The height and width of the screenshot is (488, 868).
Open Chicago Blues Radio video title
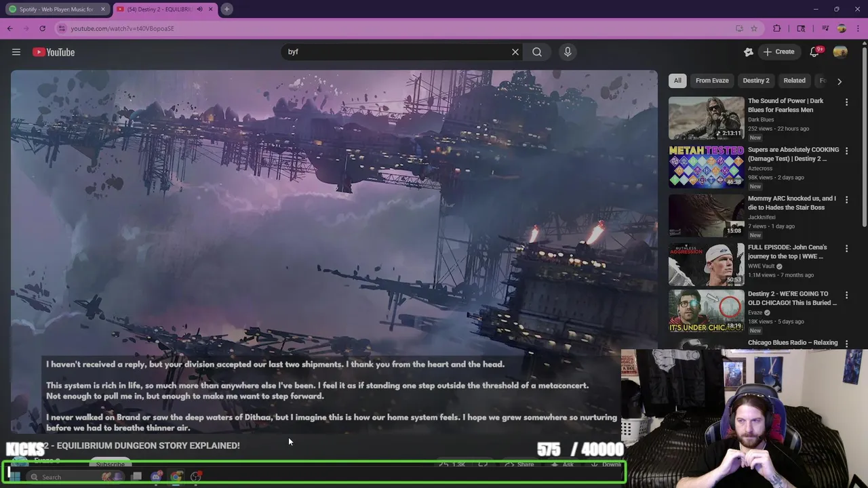793,343
